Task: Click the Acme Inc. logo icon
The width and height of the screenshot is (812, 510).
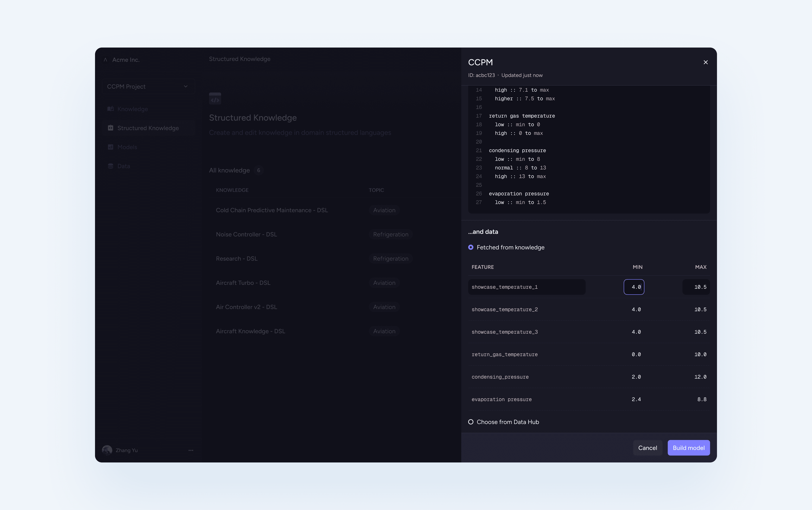Action: point(106,60)
